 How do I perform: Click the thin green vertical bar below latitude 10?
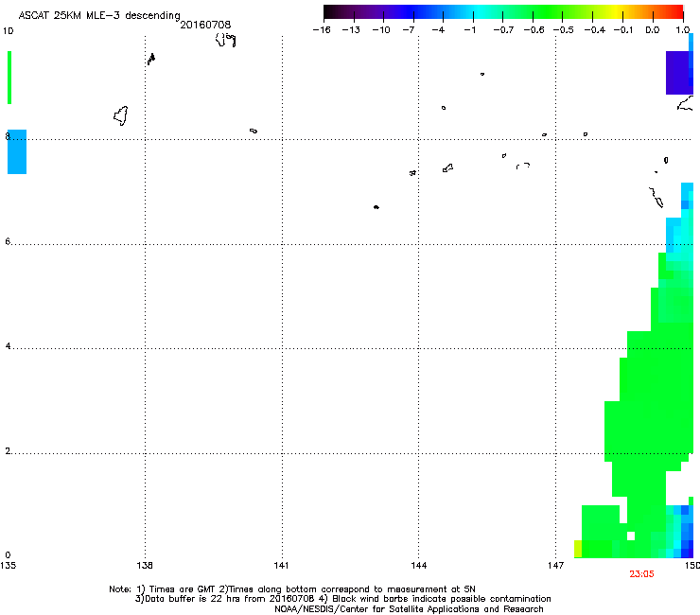9,78
